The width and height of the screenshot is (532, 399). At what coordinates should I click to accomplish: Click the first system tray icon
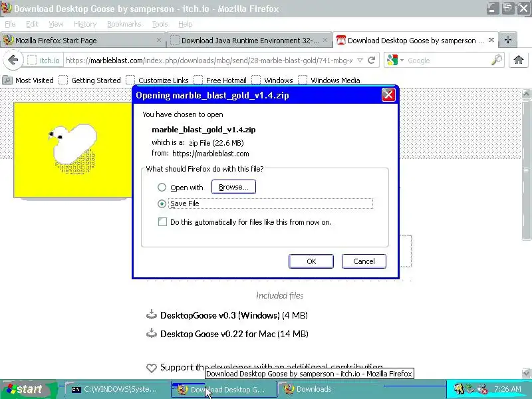coord(459,389)
